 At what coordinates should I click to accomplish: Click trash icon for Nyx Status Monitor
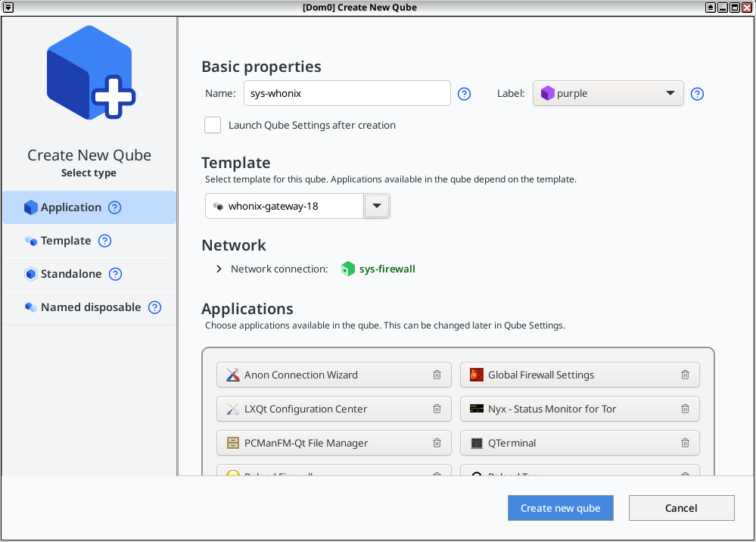pyautogui.click(x=685, y=409)
